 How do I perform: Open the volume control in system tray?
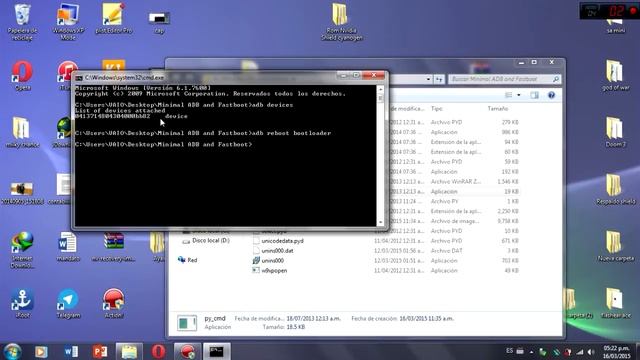(x=591, y=352)
